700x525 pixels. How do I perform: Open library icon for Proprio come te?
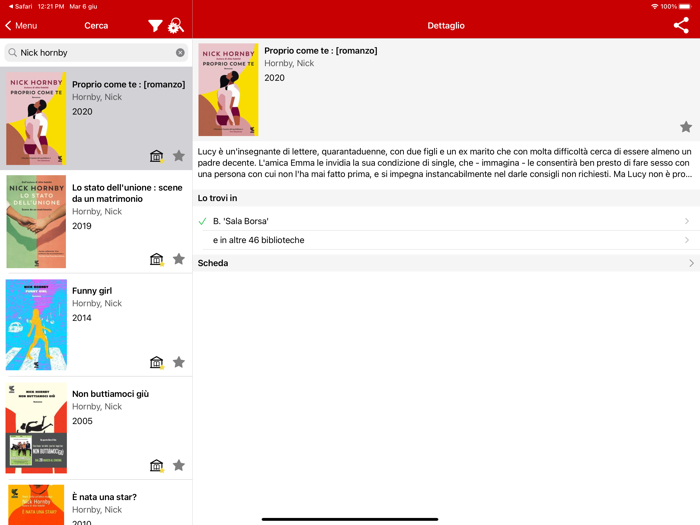click(157, 156)
